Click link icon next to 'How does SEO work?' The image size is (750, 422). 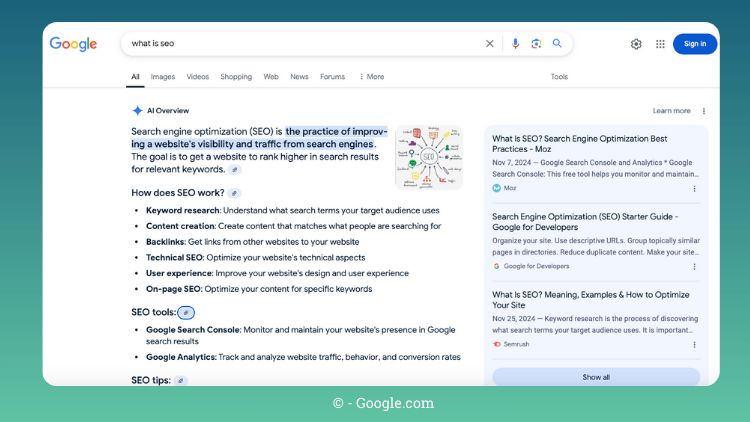(x=234, y=193)
